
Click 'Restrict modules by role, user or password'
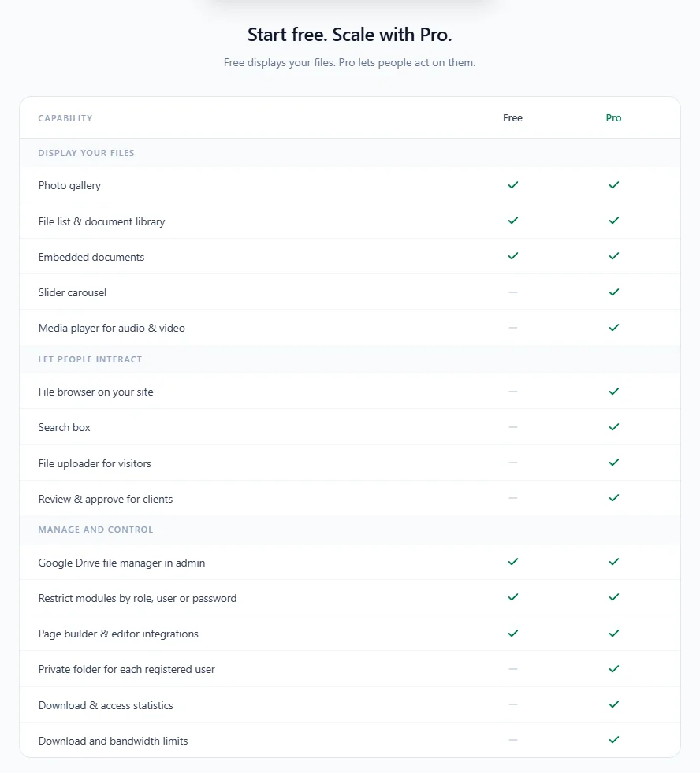coord(138,598)
